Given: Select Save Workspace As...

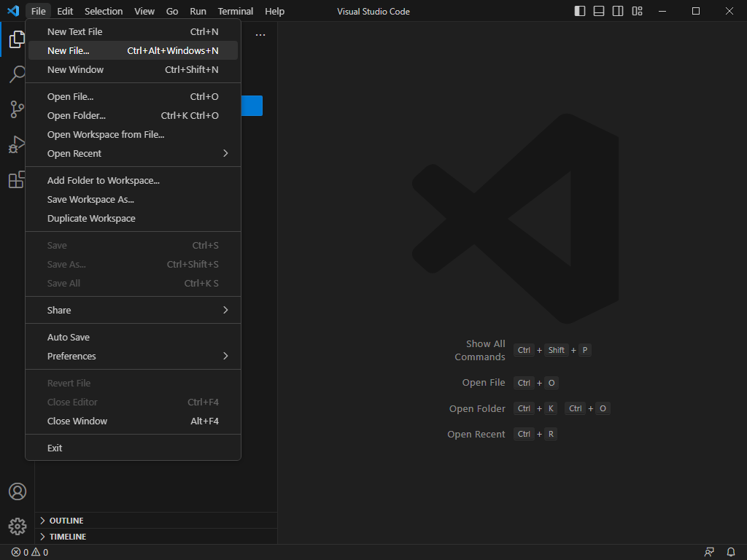Looking at the screenshot, I should [133, 200].
